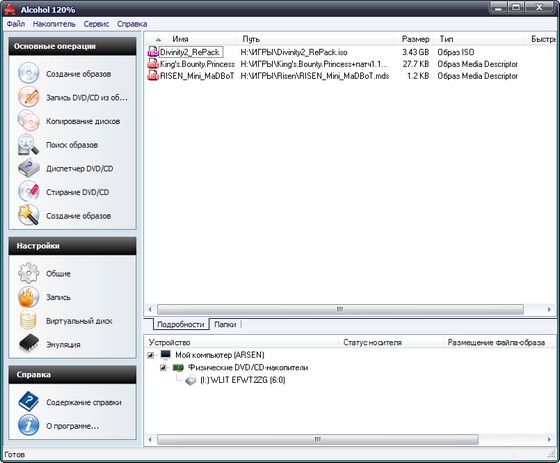Collapse Физические DVD/CD-накопители node
This screenshot has width=560, height=463.
point(163,368)
